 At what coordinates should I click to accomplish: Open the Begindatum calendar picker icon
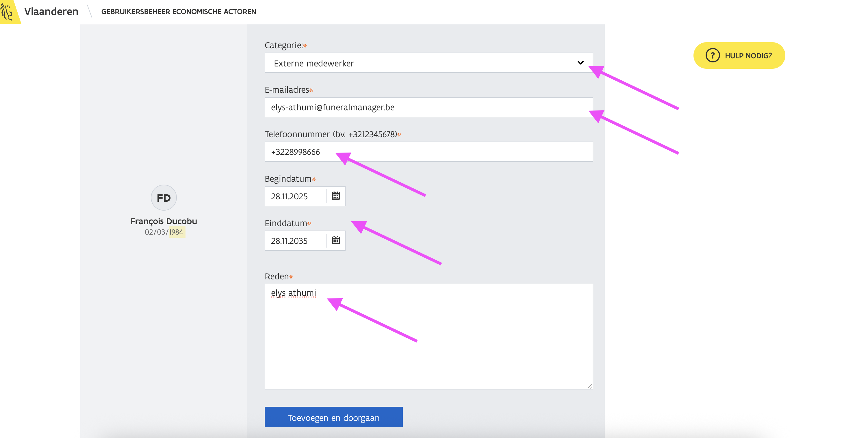click(x=335, y=196)
